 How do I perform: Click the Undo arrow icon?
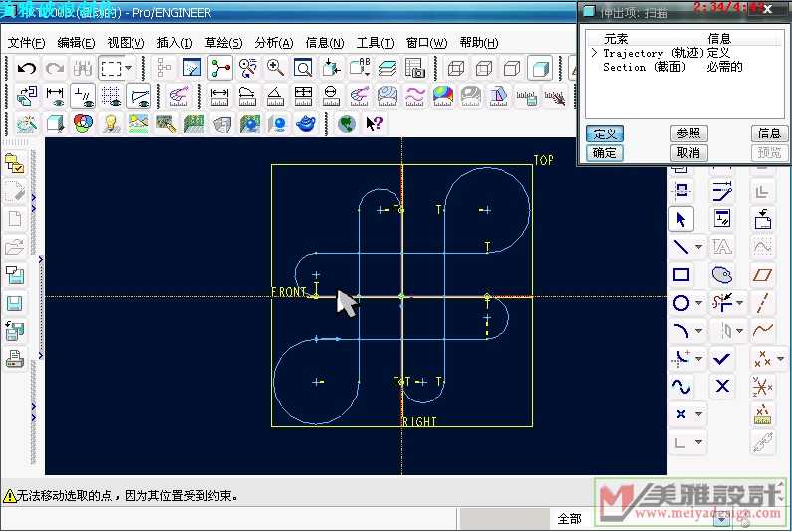[x=26, y=68]
